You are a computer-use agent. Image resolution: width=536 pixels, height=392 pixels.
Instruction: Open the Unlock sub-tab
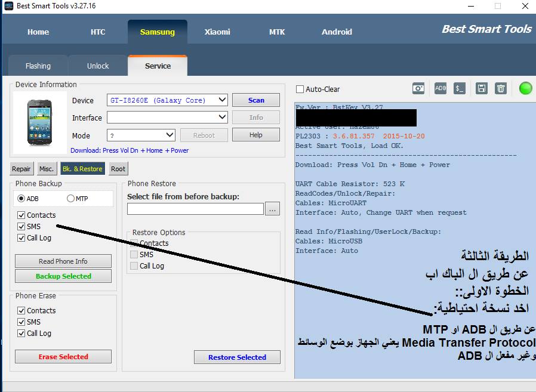coord(98,66)
